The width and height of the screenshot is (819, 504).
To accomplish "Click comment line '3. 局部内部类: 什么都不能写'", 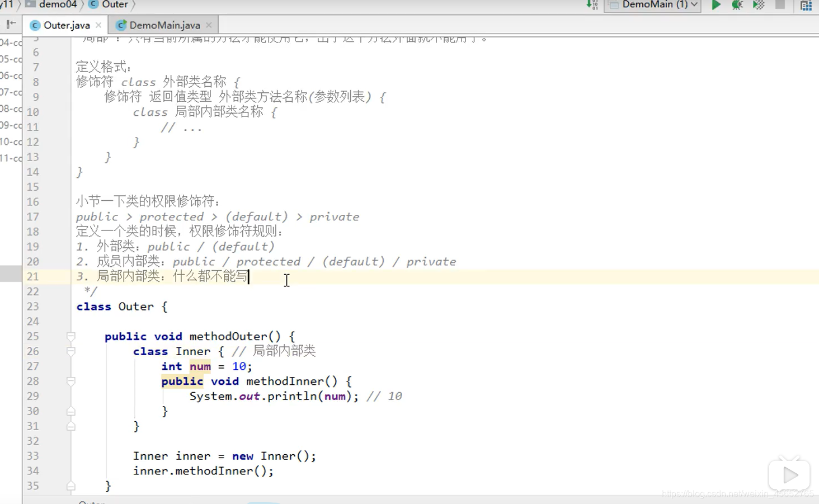I will click(x=162, y=276).
